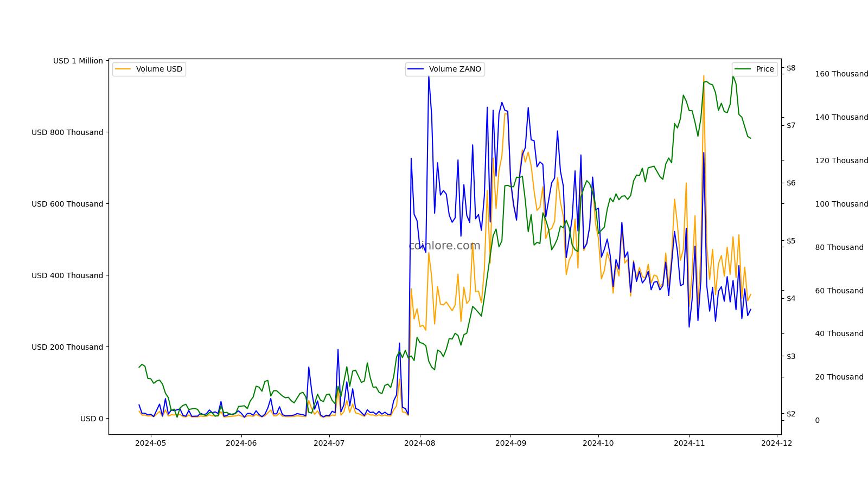This screenshot has width=868, height=488.
Task: Click the $7 price axis label
Action: tap(791, 125)
